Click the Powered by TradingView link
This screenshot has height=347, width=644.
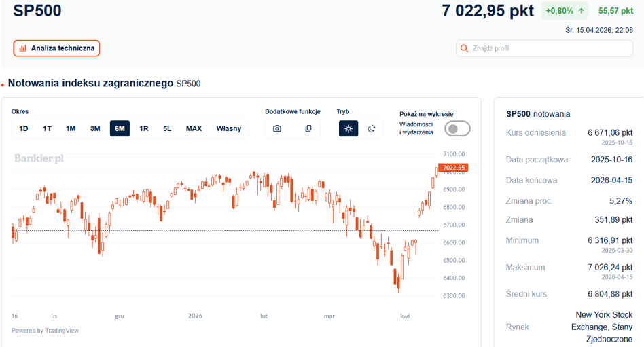[45, 331]
